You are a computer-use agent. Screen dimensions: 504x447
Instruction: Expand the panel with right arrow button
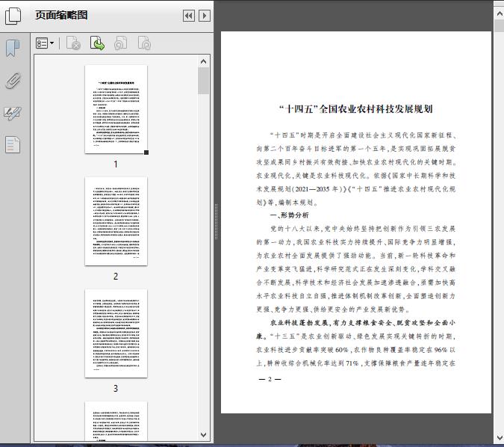(x=205, y=16)
